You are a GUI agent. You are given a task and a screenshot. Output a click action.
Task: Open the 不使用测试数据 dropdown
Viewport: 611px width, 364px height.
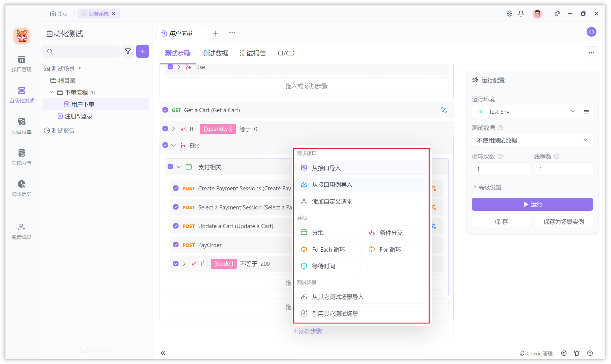pyautogui.click(x=532, y=140)
